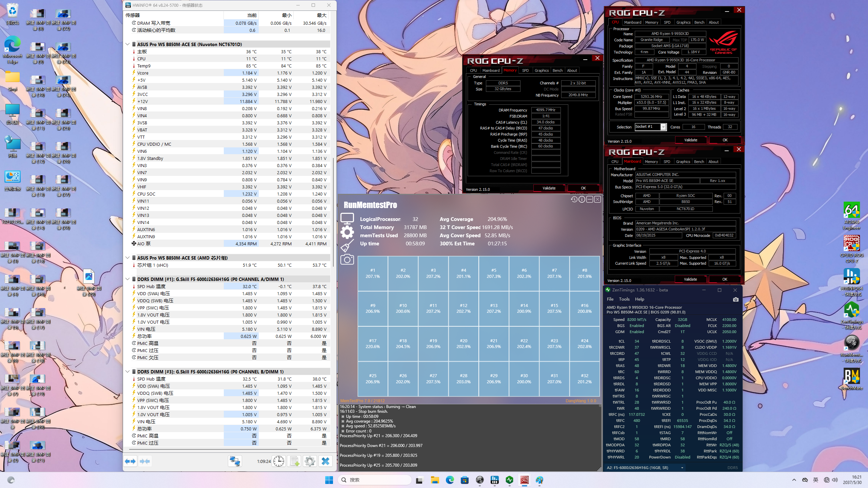
Task: Click the taskbar search box
Action: pyautogui.click(x=375, y=480)
